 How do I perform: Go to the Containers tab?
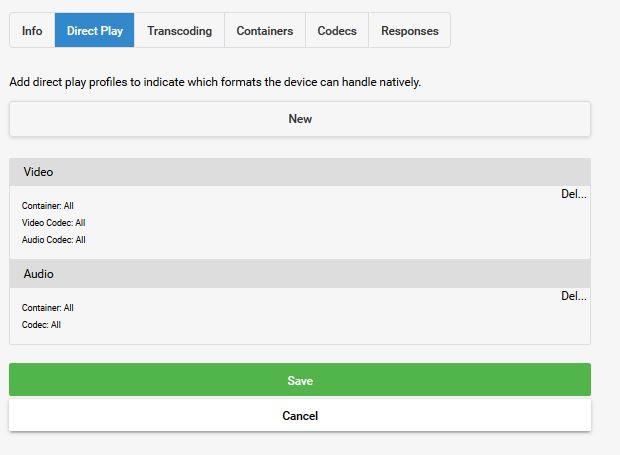click(x=265, y=31)
